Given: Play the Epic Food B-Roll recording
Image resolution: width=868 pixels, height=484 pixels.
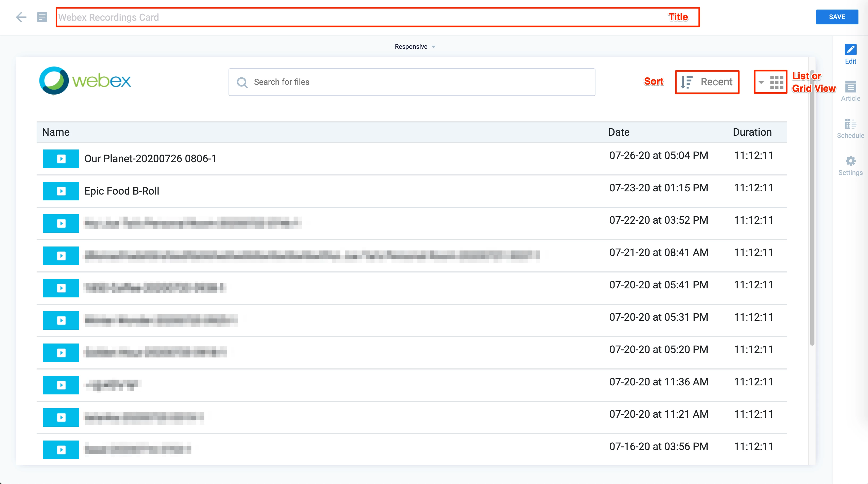Looking at the screenshot, I should coord(61,191).
